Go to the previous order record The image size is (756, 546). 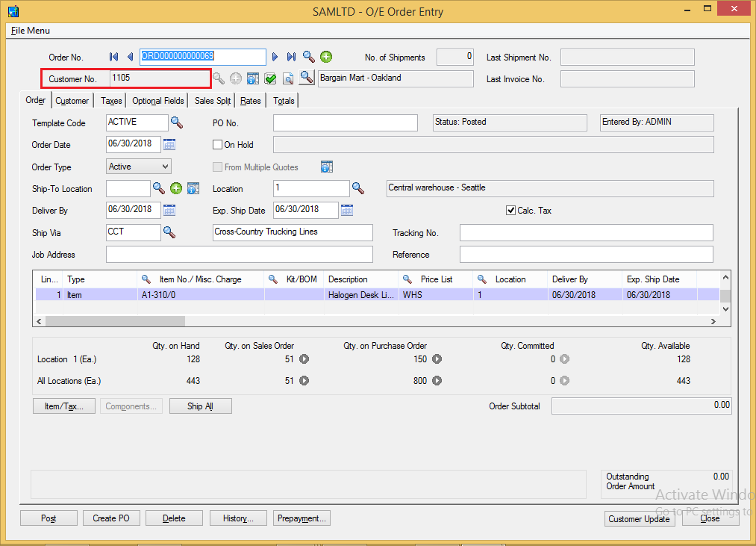tap(130, 57)
